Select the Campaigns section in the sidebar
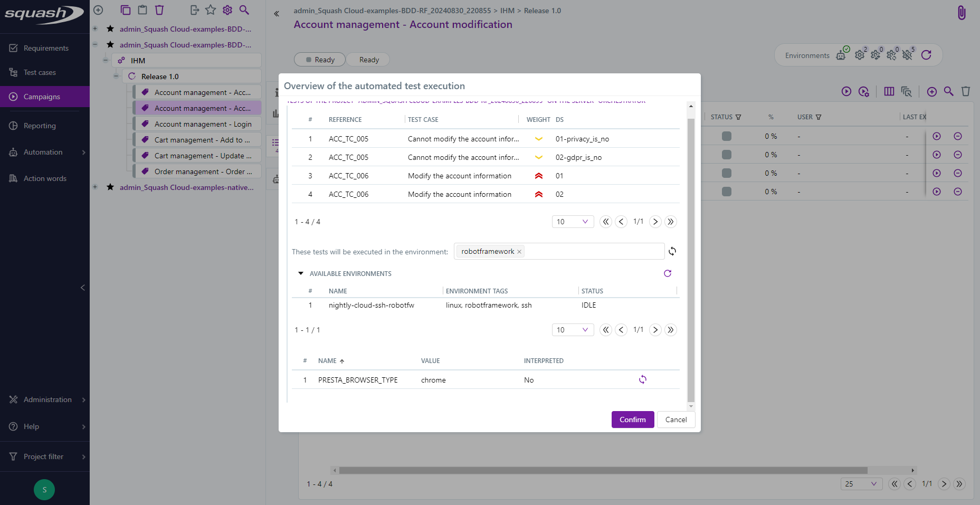The height and width of the screenshot is (505, 980). 41,97
